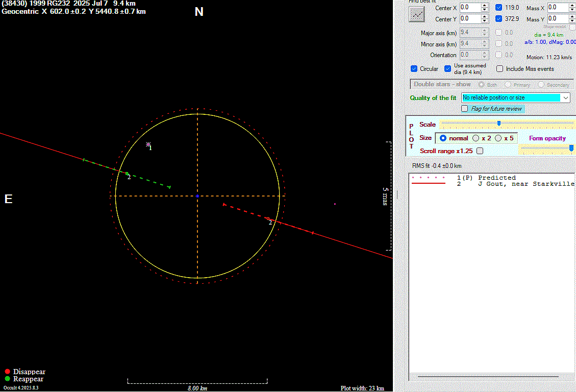Enable Scroll range x1.25 checkbox
The image size is (576, 392).
480,151
